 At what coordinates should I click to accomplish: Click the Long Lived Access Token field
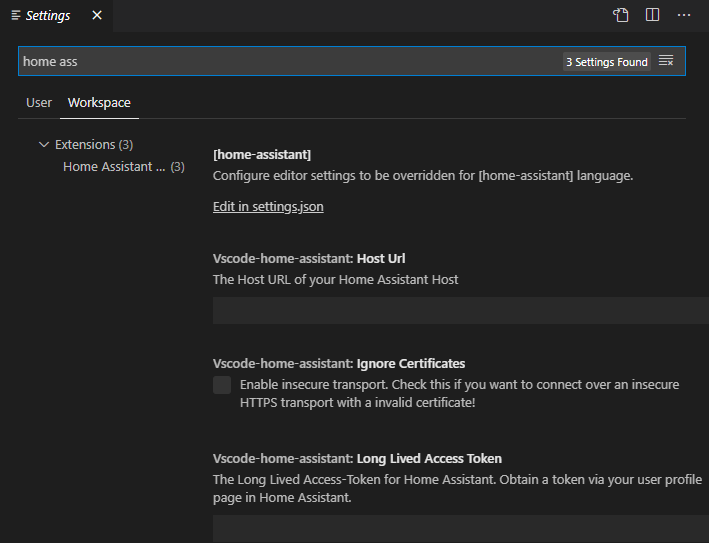point(461,529)
